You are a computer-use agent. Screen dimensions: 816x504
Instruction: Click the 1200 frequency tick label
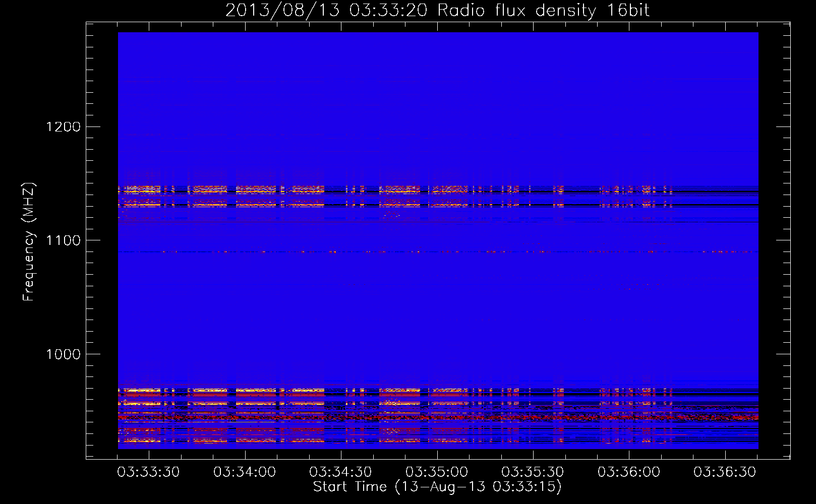coord(64,127)
